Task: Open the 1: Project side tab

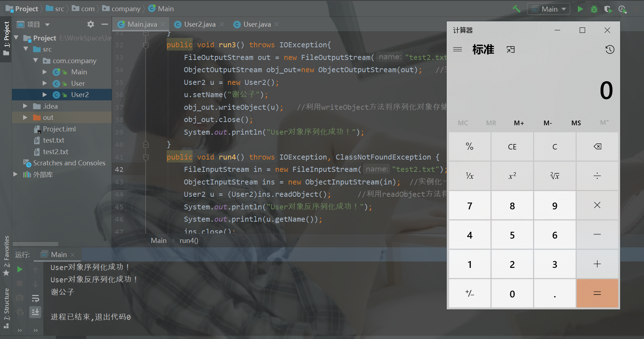Action: click(x=6, y=39)
